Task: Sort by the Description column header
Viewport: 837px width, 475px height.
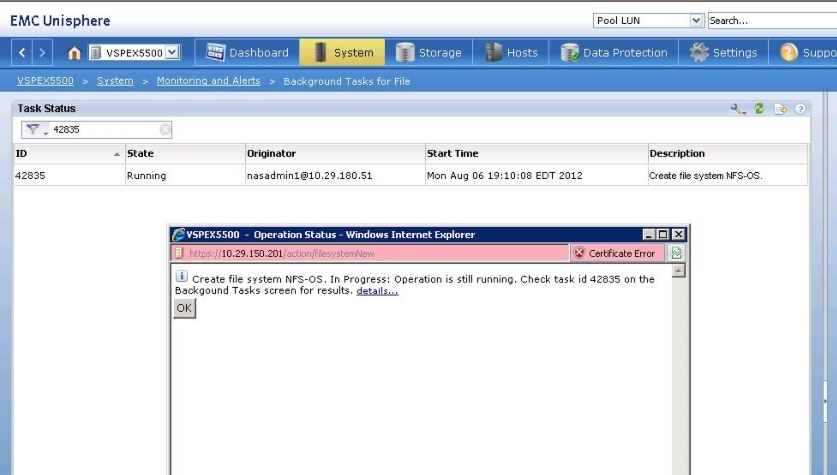Action: 728,154
